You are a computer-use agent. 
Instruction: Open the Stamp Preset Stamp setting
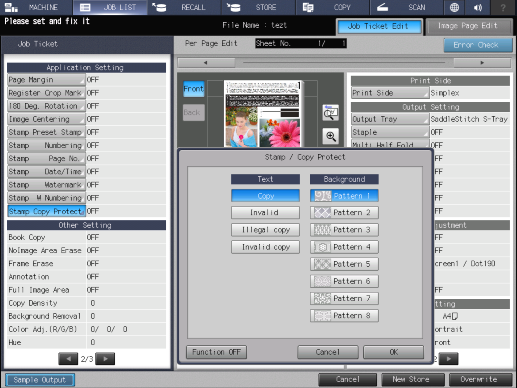click(x=46, y=132)
